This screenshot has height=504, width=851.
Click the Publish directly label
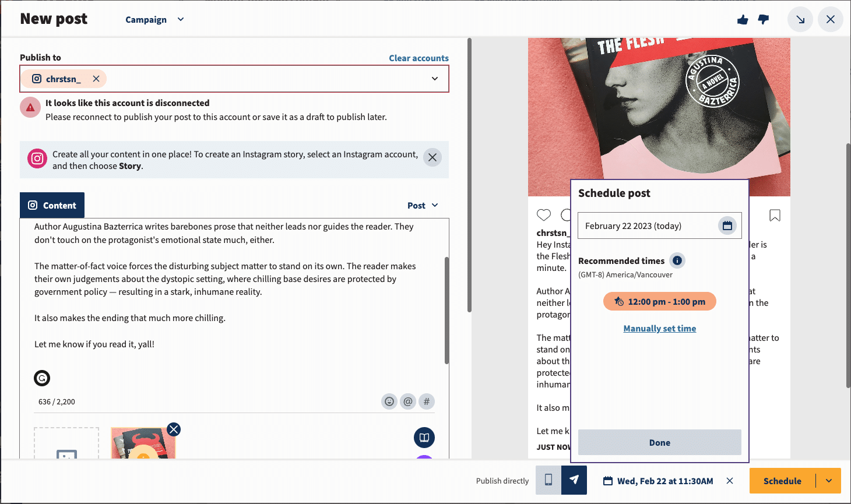tap(502, 481)
